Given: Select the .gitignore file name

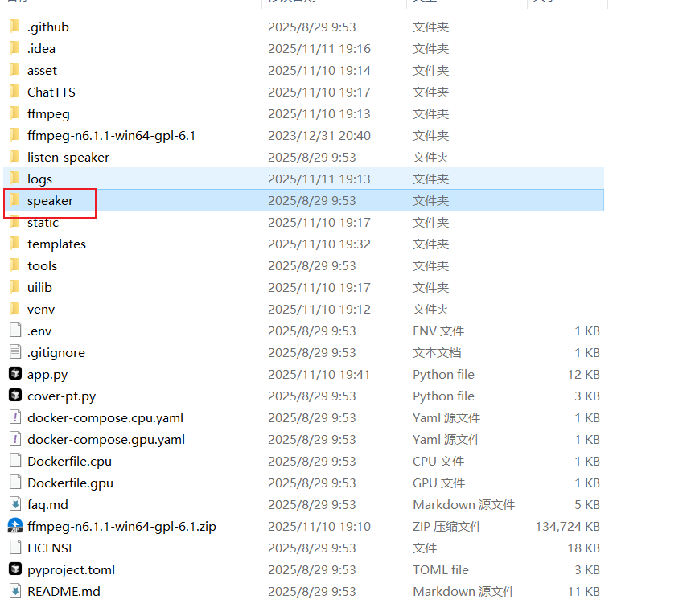Looking at the screenshot, I should [56, 353].
